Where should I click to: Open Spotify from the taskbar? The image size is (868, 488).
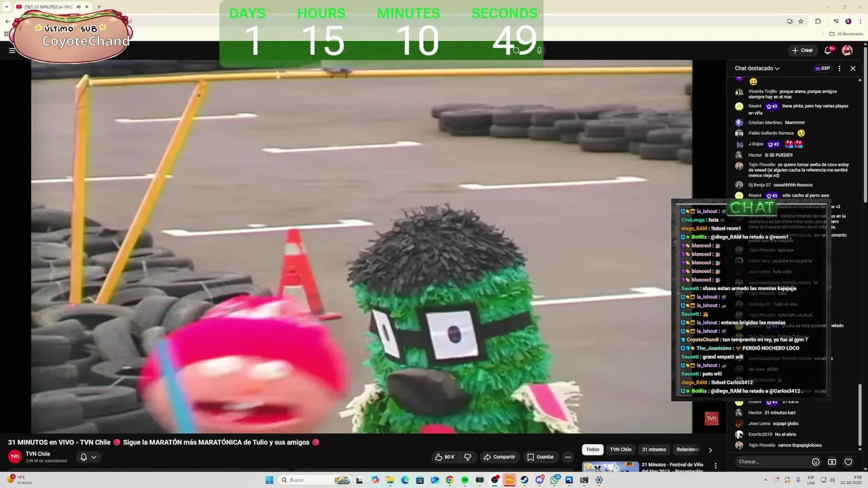coord(465,480)
